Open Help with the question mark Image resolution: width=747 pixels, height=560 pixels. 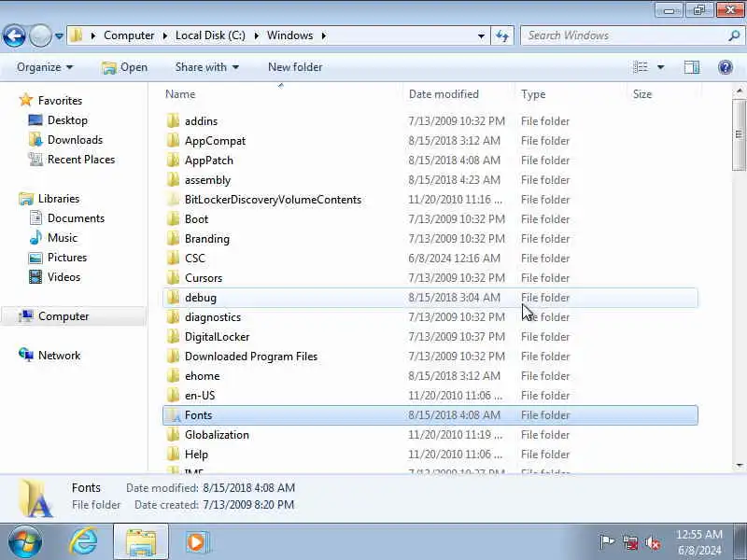coord(726,67)
